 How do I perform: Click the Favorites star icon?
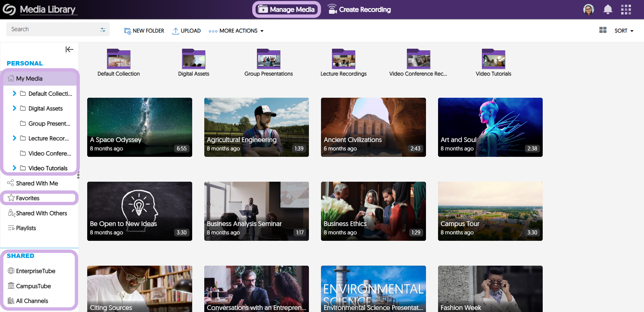click(x=11, y=198)
